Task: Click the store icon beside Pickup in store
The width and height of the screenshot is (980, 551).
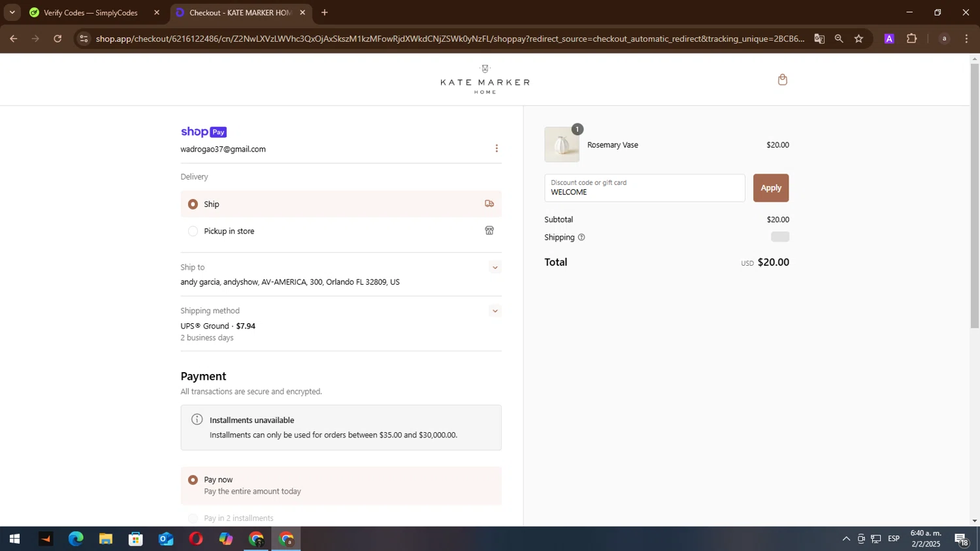Action: 489,230
